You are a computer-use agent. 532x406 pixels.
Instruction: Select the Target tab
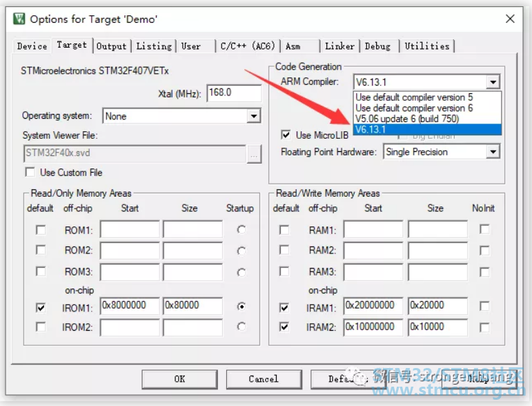pos(72,45)
